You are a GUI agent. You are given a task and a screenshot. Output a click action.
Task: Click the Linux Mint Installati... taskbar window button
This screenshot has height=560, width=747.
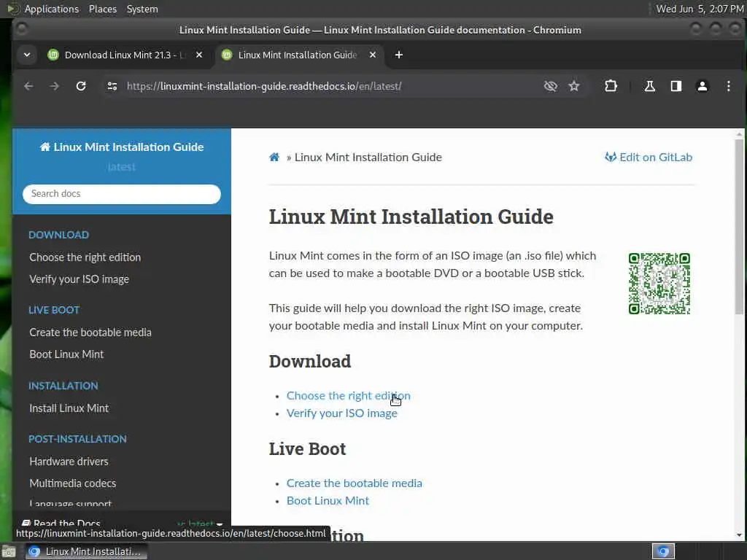(x=86, y=551)
